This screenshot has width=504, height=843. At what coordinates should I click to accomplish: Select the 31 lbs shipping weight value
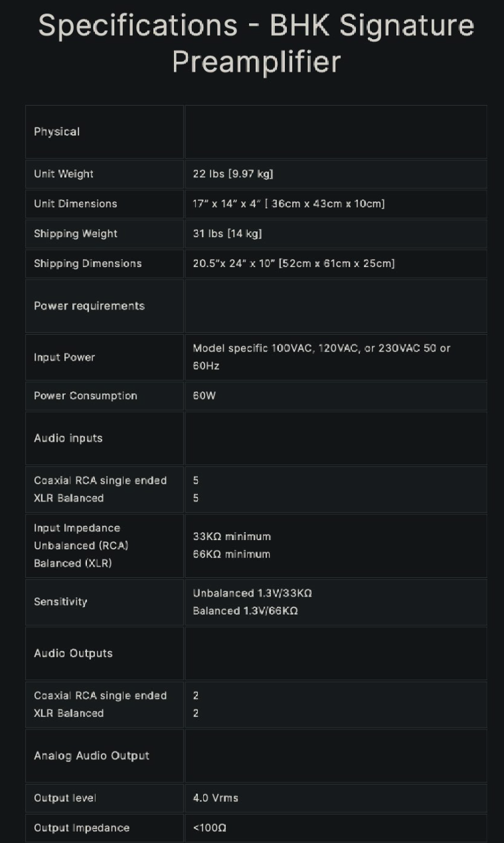227,234
